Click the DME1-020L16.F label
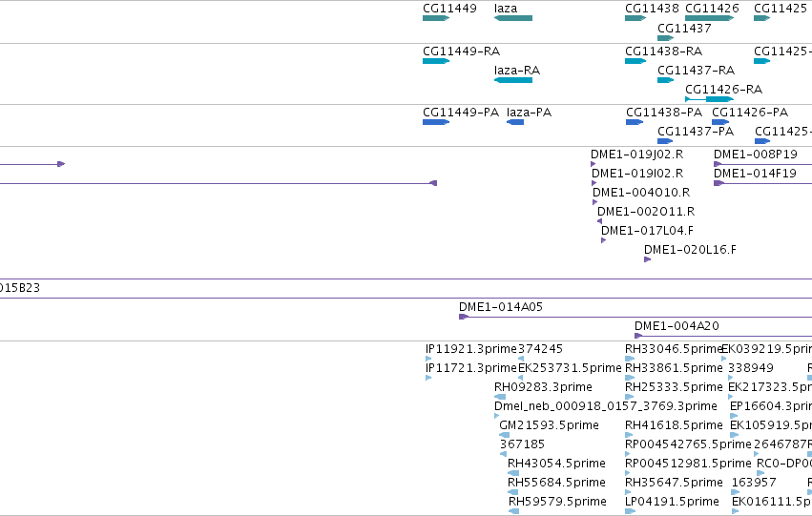Image resolution: width=812 pixels, height=516 pixels. 690,250
